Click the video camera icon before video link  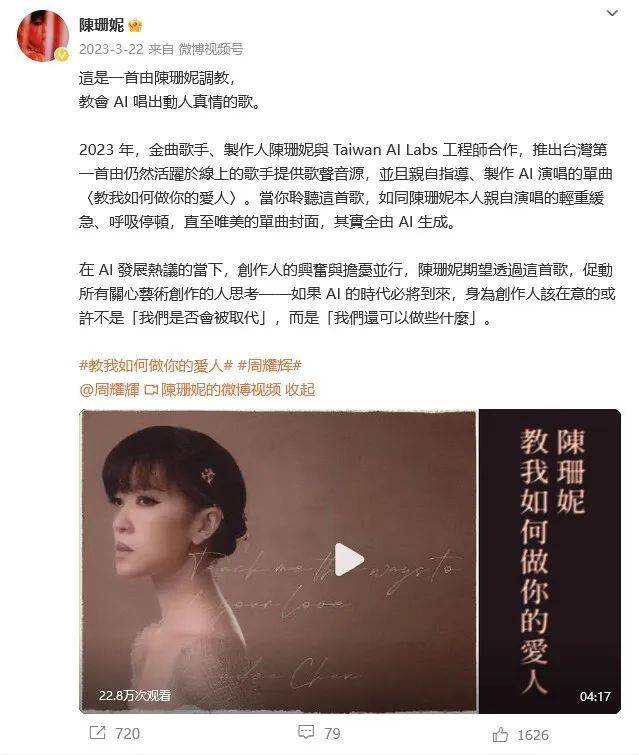click(151, 390)
